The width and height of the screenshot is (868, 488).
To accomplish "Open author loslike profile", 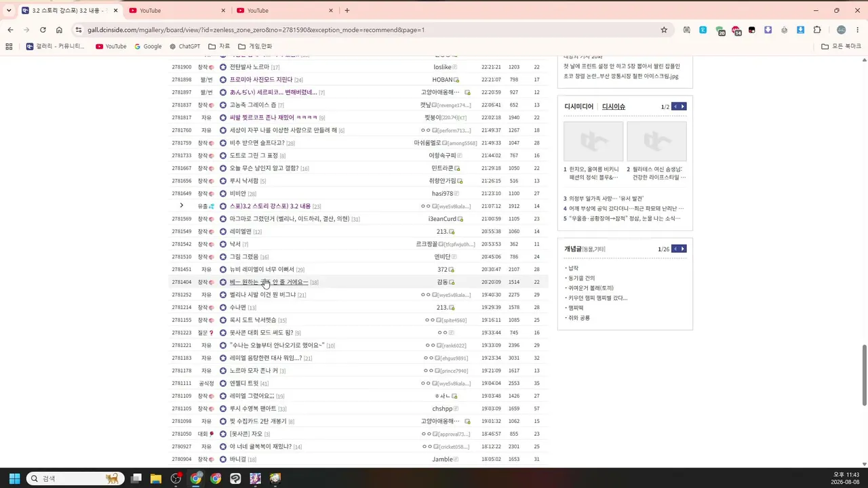I will tap(442, 67).
